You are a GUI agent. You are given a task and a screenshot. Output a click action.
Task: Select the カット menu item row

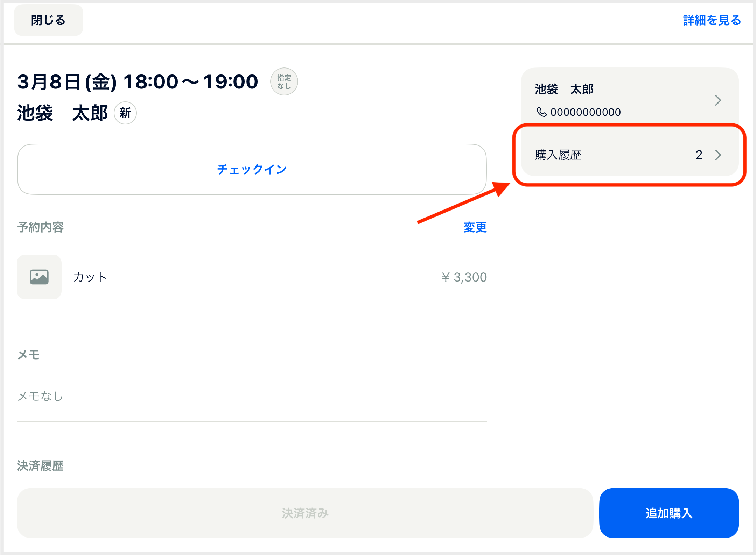point(252,277)
